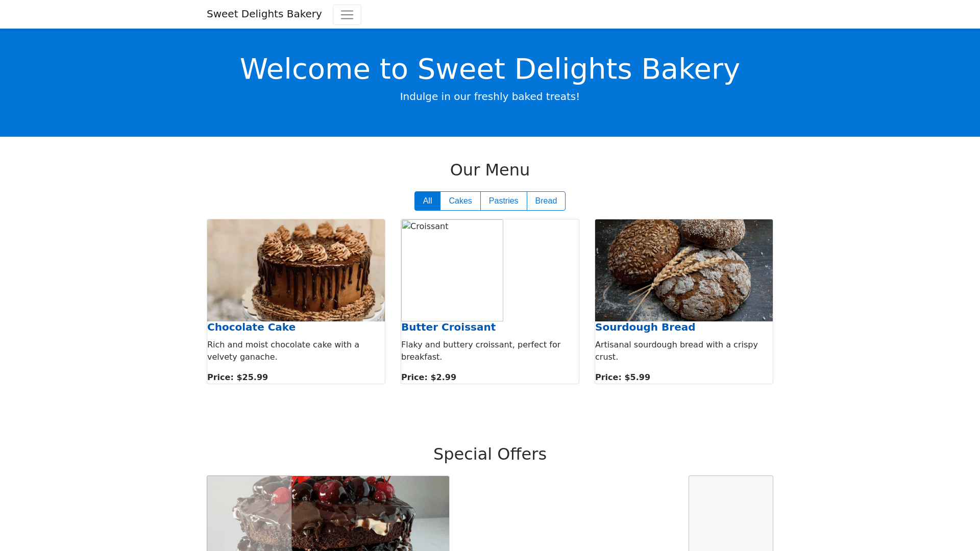This screenshot has width=980, height=551.
Task: Click the empty special offer card on the right
Action: (x=730, y=513)
